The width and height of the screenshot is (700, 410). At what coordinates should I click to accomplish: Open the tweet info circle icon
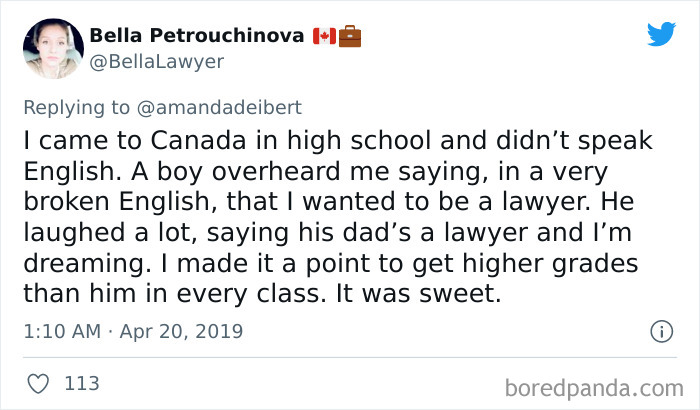tap(660, 331)
